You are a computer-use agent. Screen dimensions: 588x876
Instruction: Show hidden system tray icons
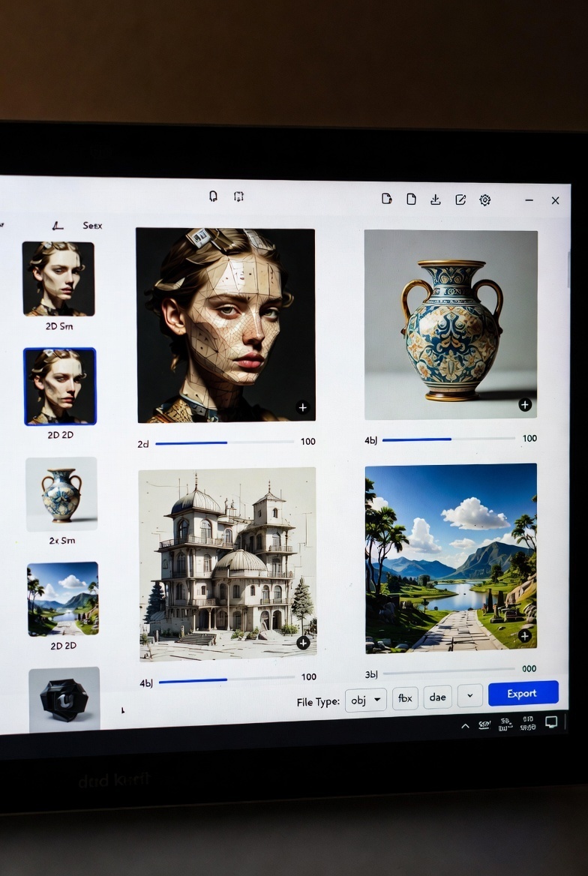pos(465,725)
